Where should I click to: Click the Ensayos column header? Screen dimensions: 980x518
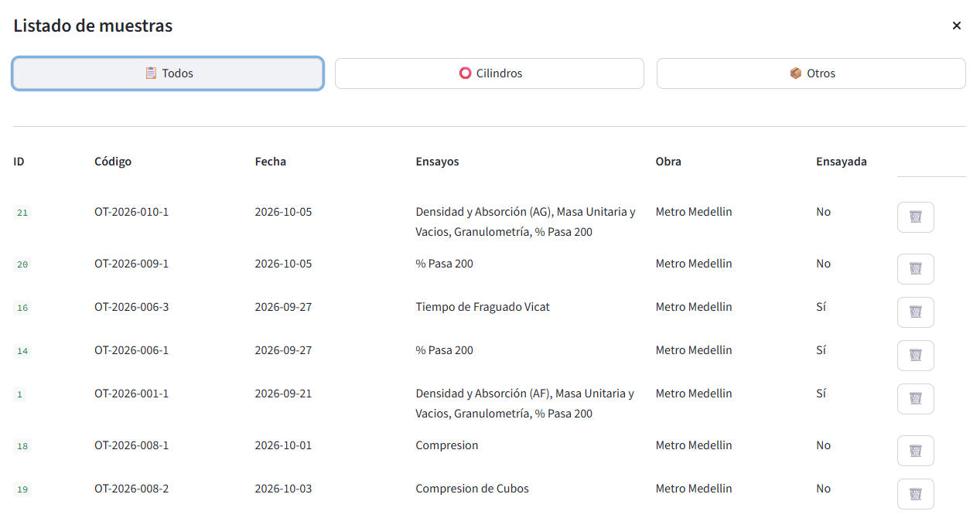(437, 162)
